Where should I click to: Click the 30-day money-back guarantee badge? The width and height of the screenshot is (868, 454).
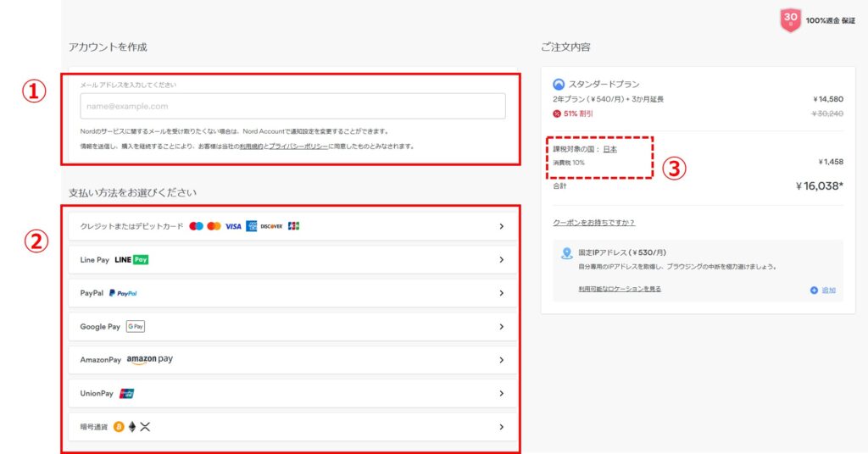(790, 20)
